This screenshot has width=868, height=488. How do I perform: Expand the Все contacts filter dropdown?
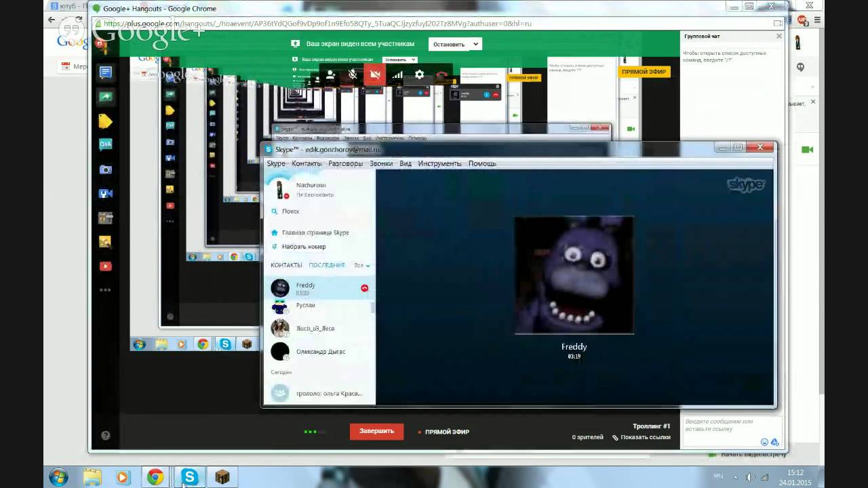coord(362,265)
